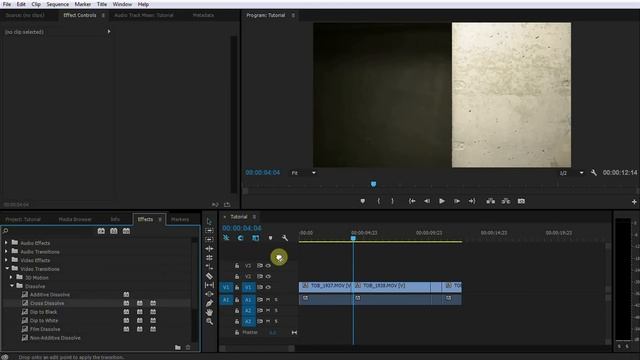Open the Sequence menu
The width and height of the screenshot is (640, 360).
click(57, 4)
